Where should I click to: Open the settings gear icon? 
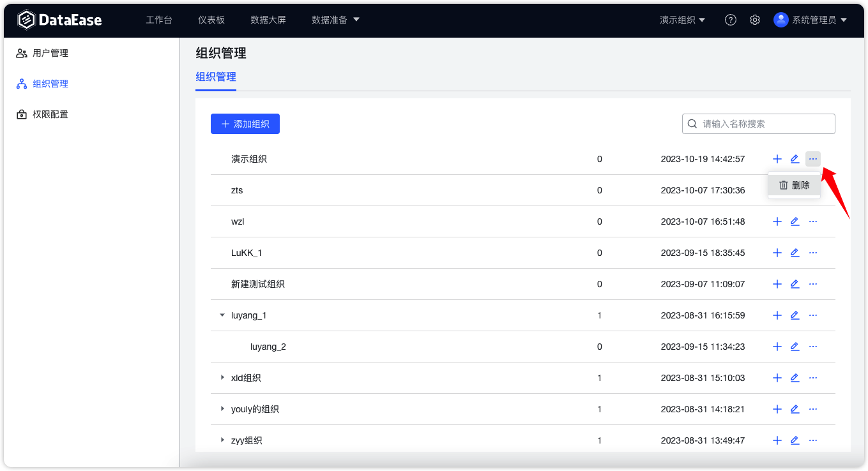coord(755,20)
